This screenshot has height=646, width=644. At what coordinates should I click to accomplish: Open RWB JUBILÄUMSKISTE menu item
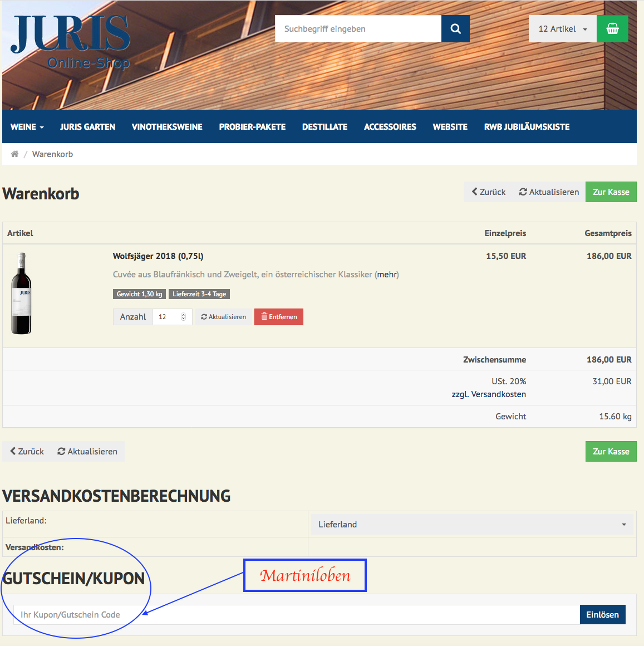[527, 127]
